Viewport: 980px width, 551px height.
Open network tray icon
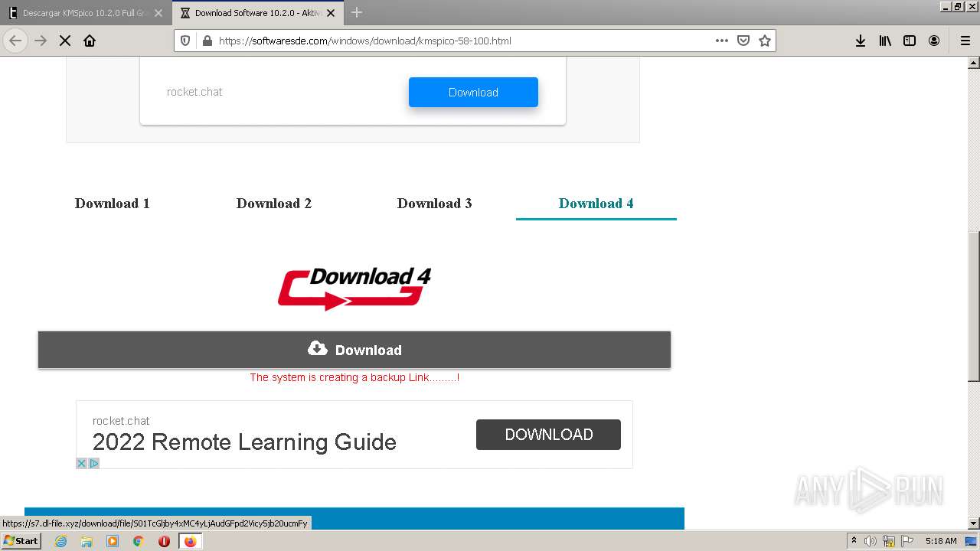pyautogui.click(x=889, y=541)
